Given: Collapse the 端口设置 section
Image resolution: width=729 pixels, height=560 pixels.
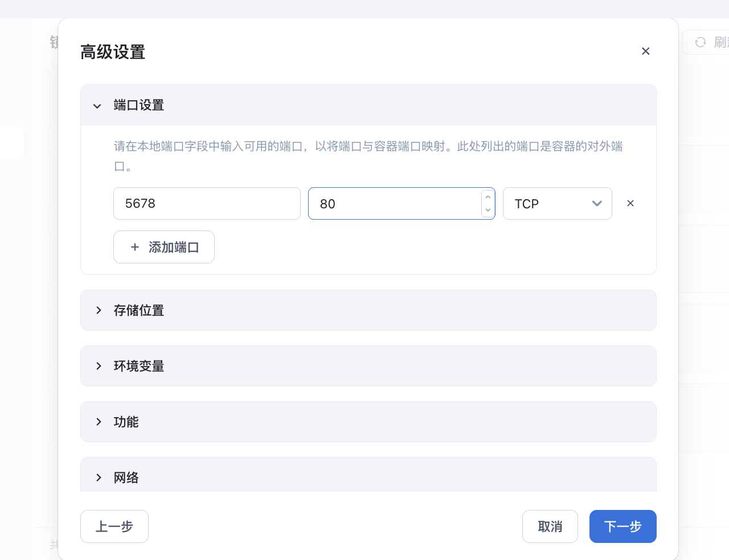Looking at the screenshot, I should click(97, 106).
